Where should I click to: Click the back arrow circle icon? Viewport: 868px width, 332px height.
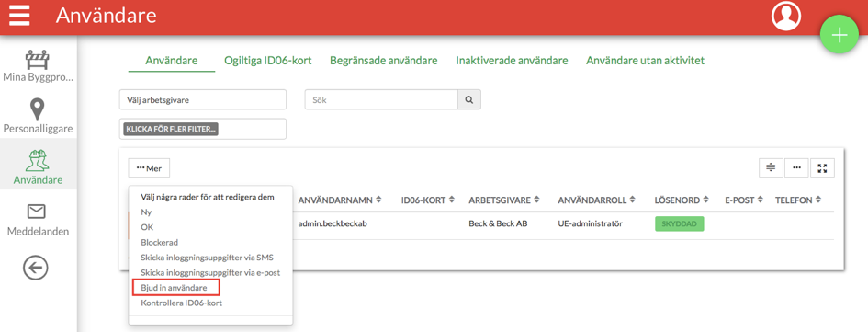click(x=36, y=269)
